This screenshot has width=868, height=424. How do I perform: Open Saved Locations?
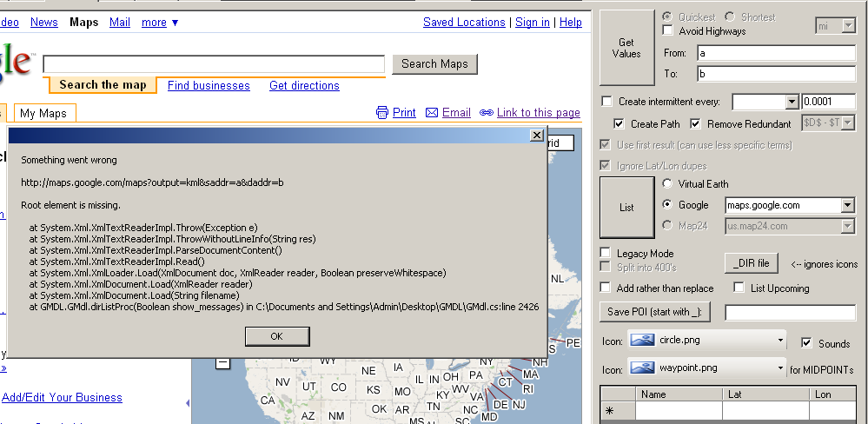click(x=464, y=22)
